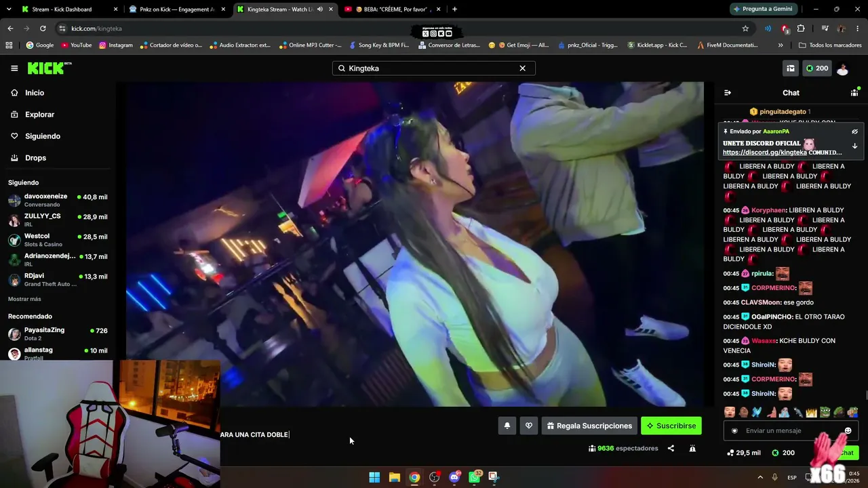Viewport: 868px width, 488px height.
Task: Open the Kick hamburger menu
Action: pyautogui.click(x=14, y=68)
